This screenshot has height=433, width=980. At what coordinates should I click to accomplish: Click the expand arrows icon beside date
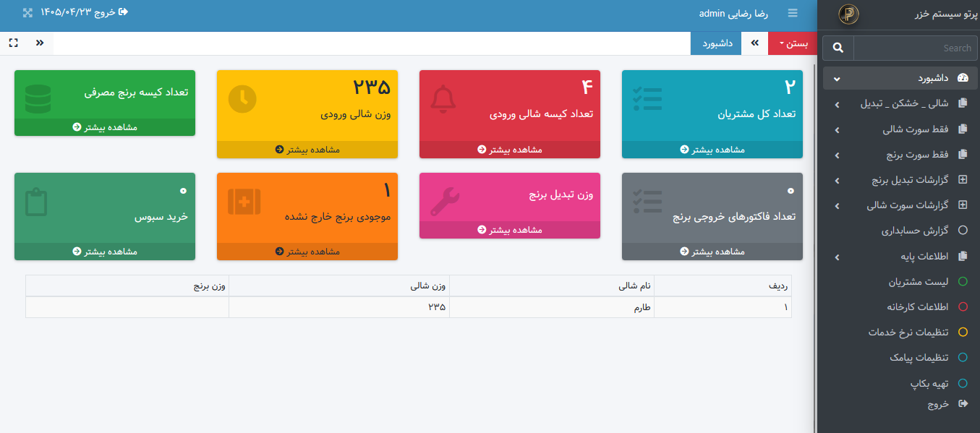pyautogui.click(x=27, y=12)
